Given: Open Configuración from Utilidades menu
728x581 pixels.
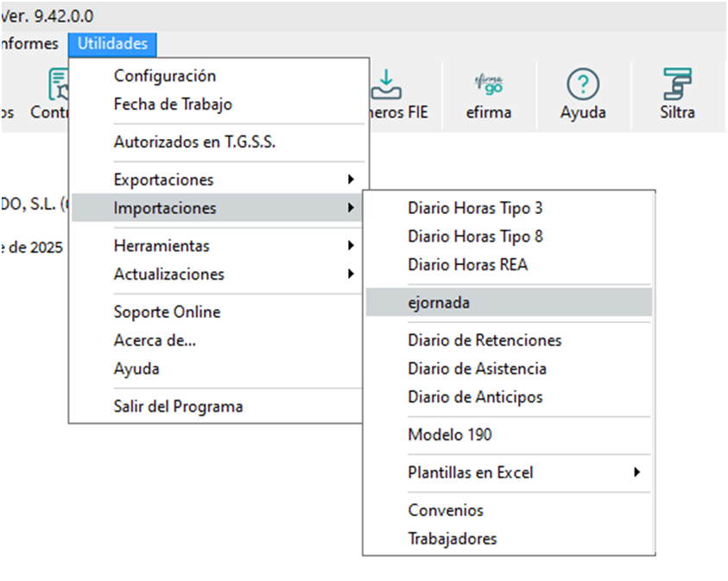Looking at the screenshot, I should click(x=165, y=76).
